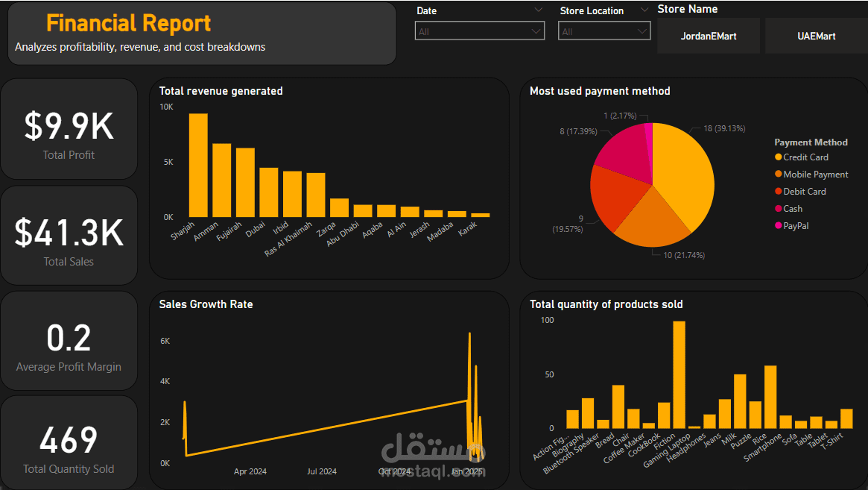Collapse the Date slicer header chevron
This screenshot has height=490, width=868.
point(538,10)
